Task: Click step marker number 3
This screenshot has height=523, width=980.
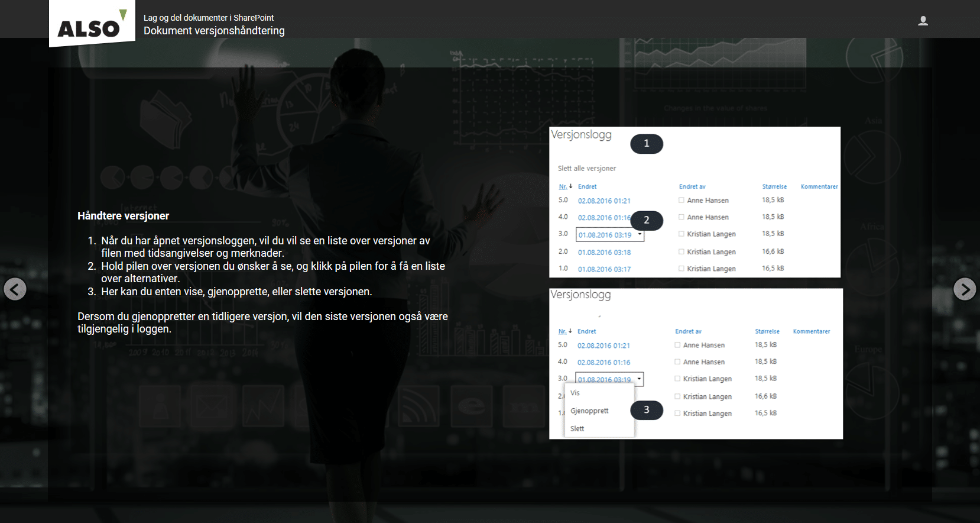Action: click(x=646, y=410)
